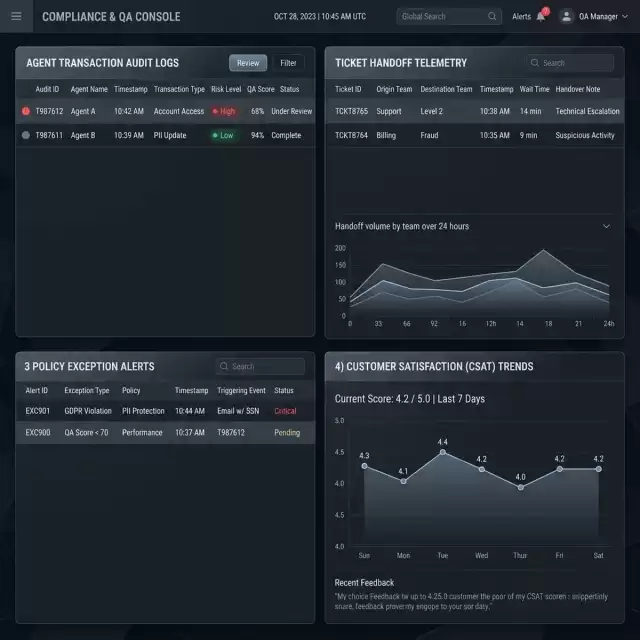This screenshot has height=640, width=640.
Task: Click the Under Review status
Action: coord(291,111)
